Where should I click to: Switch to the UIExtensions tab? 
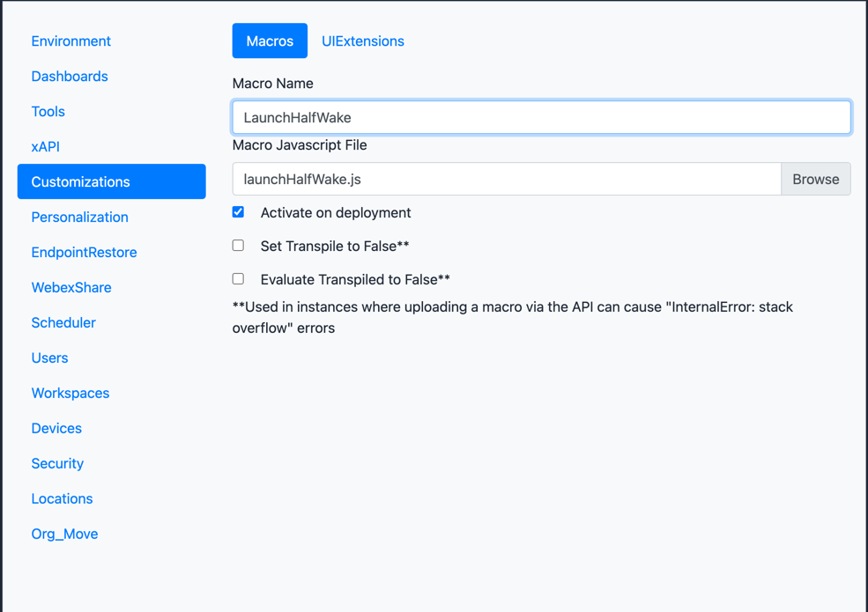tap(362, 41)
